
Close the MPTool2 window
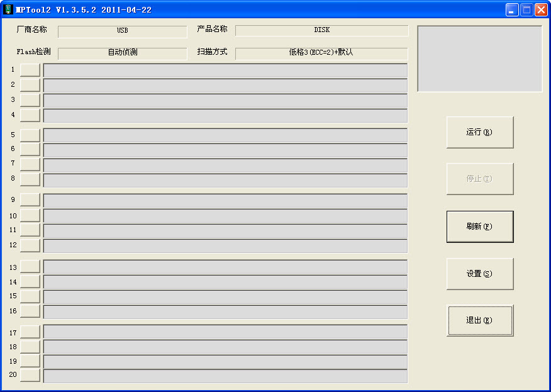pyautogui.click(x=541, y=9)
